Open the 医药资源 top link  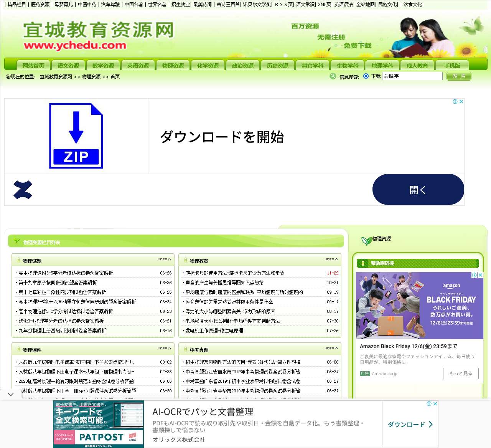click(x=40, y=5)
